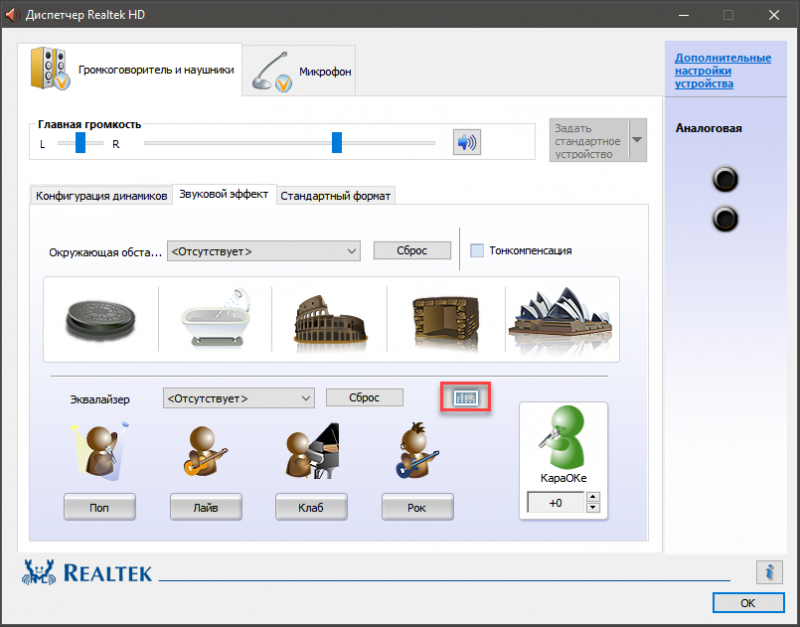Click the main volume slider handle
This screenshot has height=627, width=800.
pyautogui.click(x=337, y=142)
